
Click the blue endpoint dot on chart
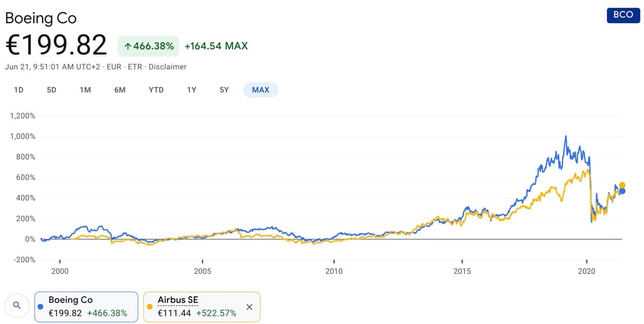coord(622,191)
